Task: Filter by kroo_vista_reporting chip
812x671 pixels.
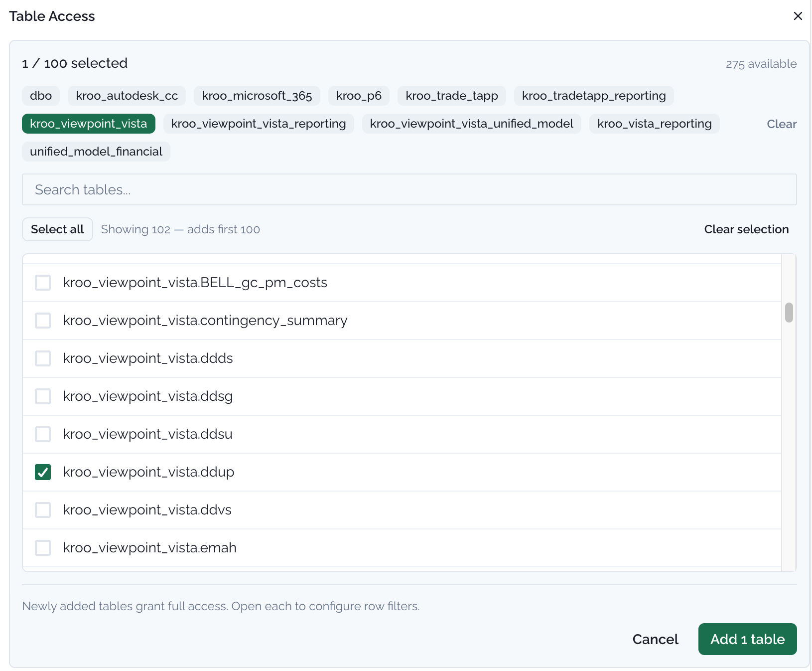Action: [655, 124]
